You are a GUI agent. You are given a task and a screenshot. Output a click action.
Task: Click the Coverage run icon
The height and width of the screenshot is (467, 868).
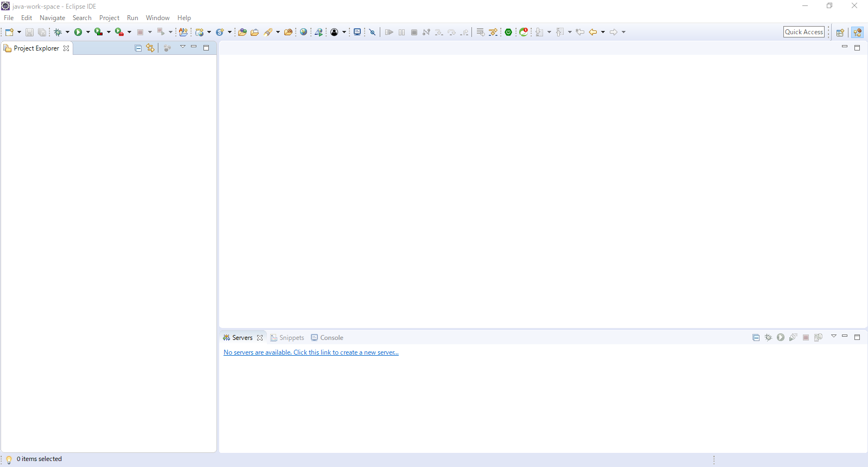point(99,32)
